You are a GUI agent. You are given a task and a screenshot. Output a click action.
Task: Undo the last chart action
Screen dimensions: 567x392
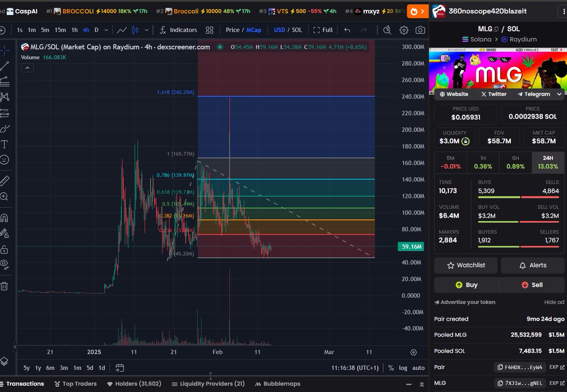pyautogui.click(x=347, y=30)
